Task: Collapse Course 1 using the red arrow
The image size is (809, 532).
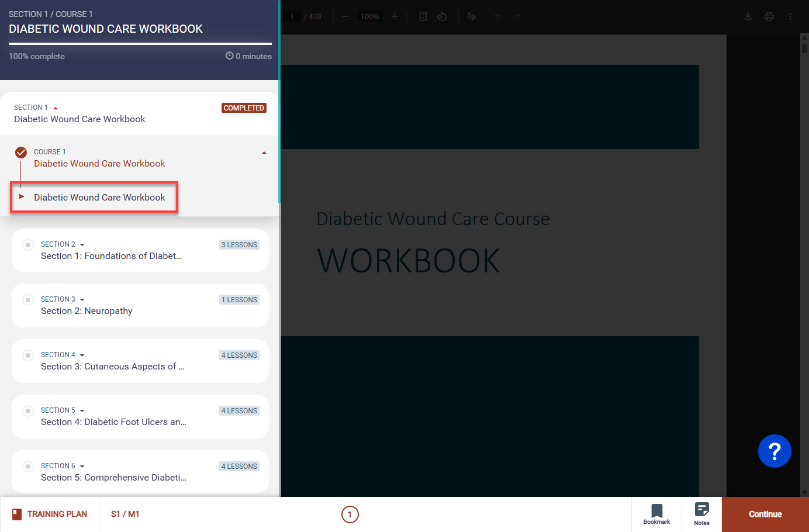Action: click(x=264, y=153)
